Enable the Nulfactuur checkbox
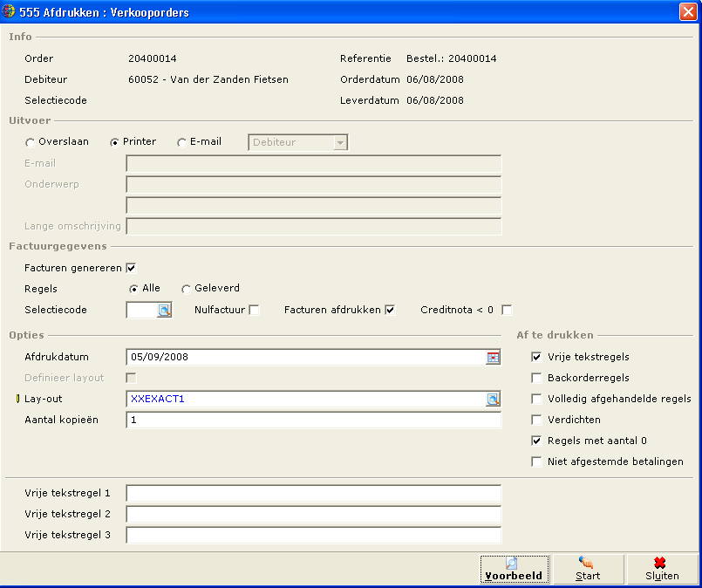Screen dimensions: 702x588 (x=254, y=310)
